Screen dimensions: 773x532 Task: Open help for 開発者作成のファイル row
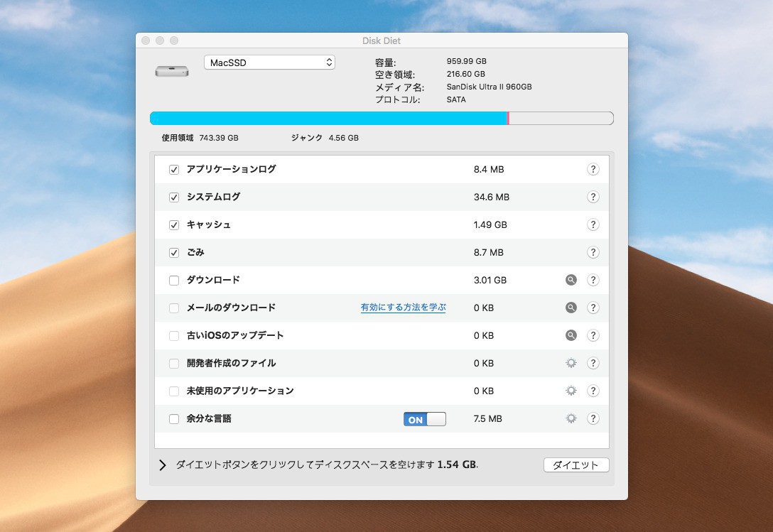pos(593,363)
